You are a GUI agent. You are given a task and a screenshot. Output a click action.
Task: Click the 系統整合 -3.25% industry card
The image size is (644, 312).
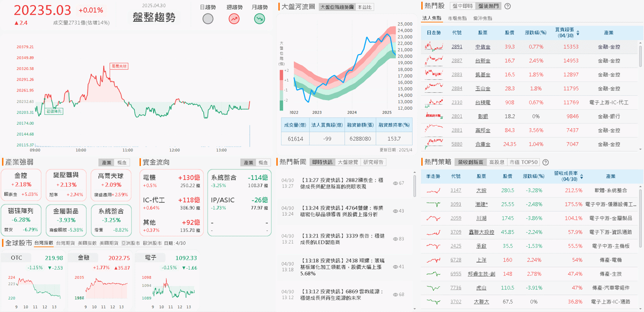point(111,220)
